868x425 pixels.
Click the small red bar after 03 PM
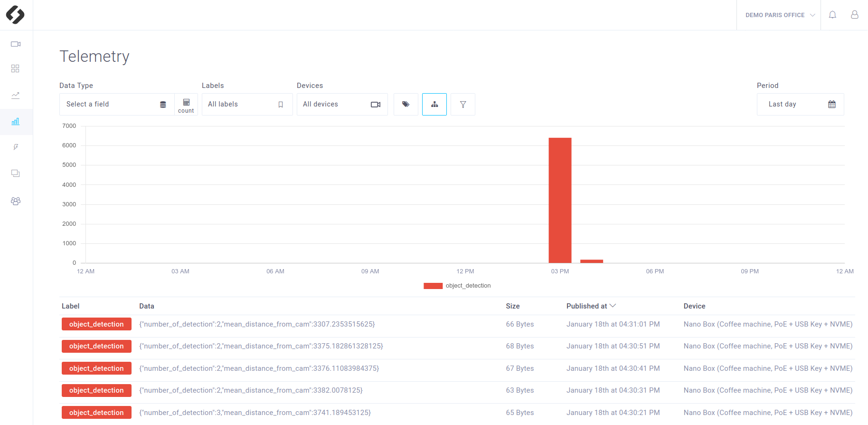[592, 261]
